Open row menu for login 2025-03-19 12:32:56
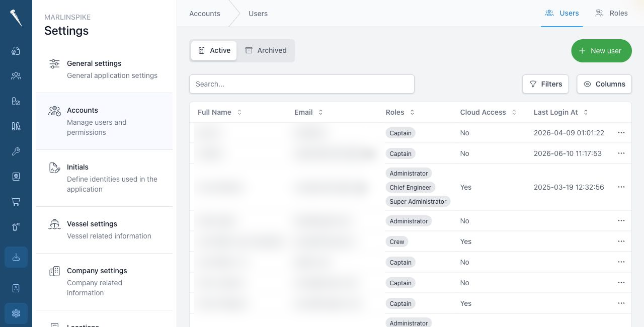Image resolution: width=644 pixels, height=327 pixels. coord(621,187)
